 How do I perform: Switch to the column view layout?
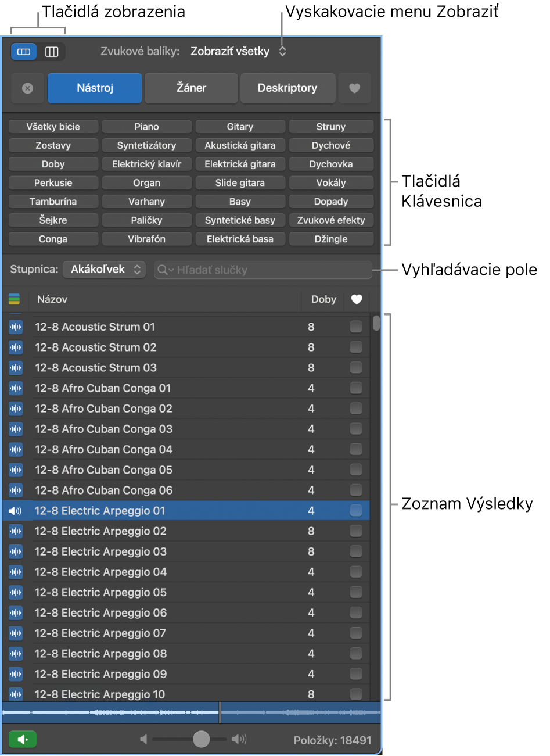click(52, 52)
